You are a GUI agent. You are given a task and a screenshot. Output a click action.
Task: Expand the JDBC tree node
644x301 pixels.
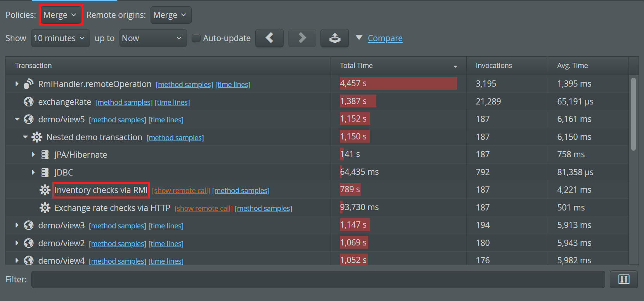tap(33, 172)
